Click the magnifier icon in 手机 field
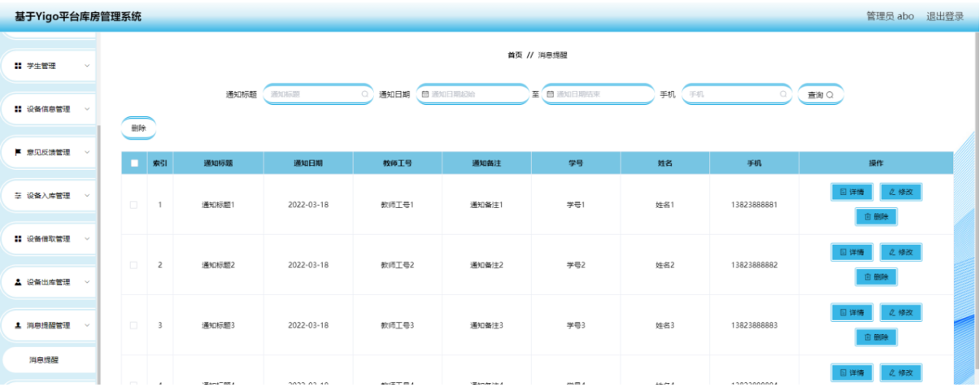Screen dimensions: 980x387 [783, 94]
